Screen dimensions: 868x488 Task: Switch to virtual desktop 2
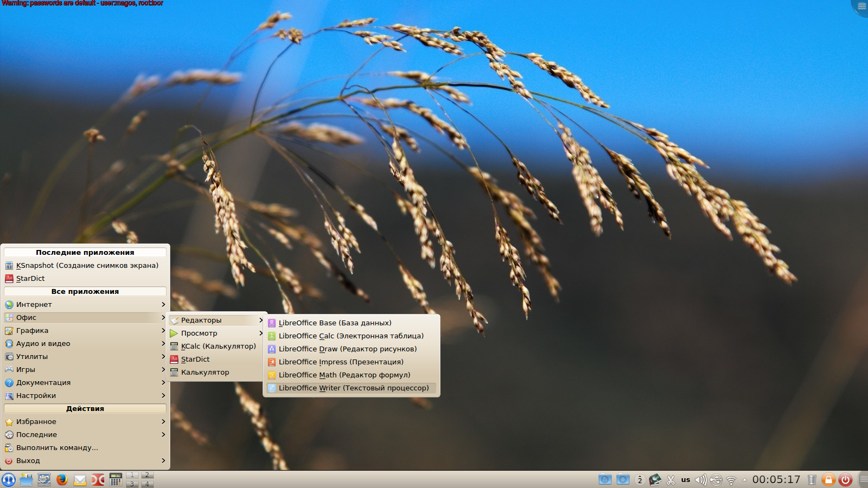tap(147, 476)
